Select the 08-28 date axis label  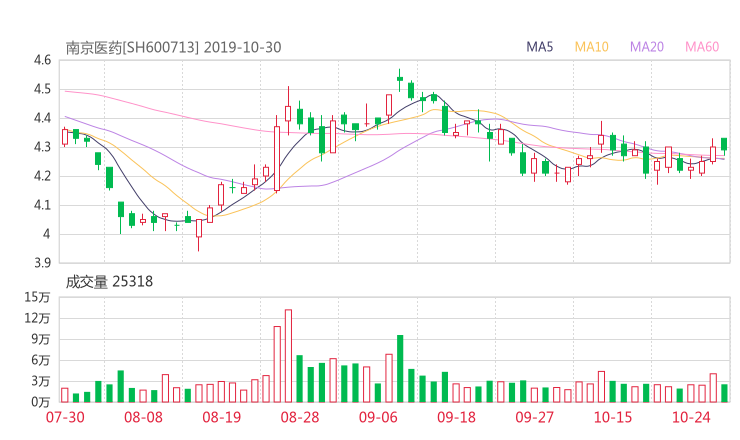click(300, 417)
